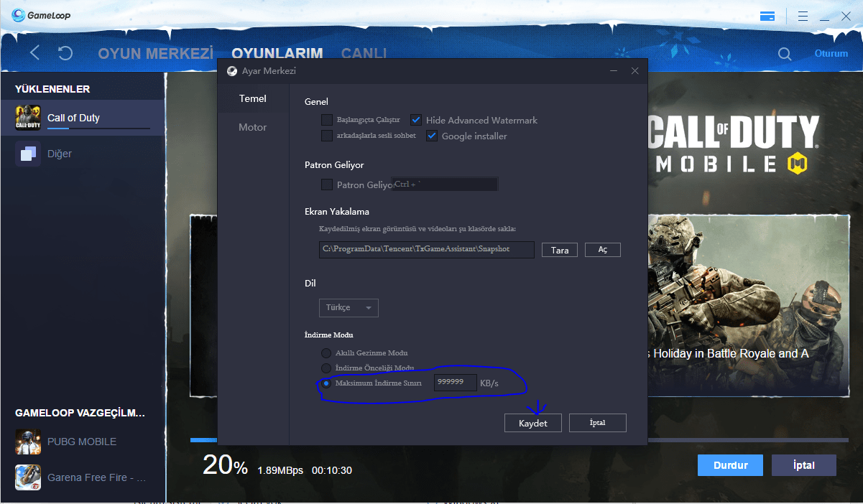The width and height of the screenshot is (863, 504).
Task: Open the hamburger menu in the title bar
Action: [x=805, y=16]
